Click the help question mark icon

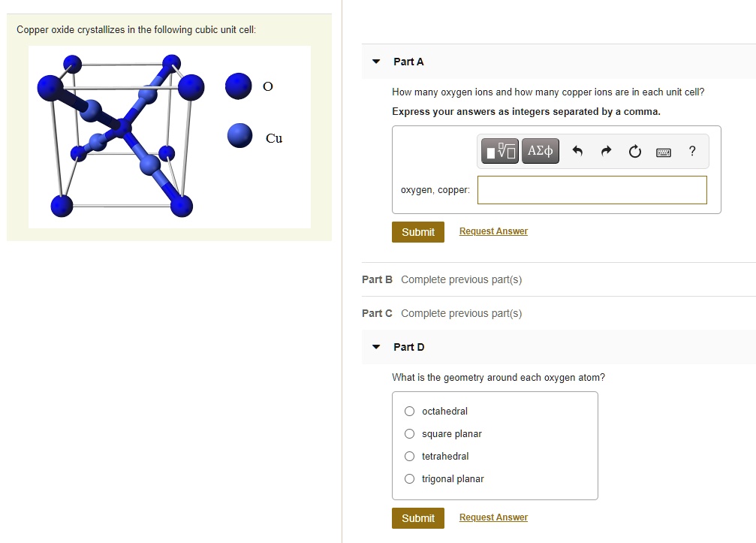tap(691, 151)
